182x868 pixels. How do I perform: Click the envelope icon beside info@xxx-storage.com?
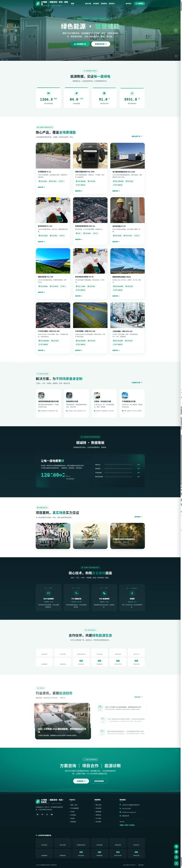pos(120,812)
